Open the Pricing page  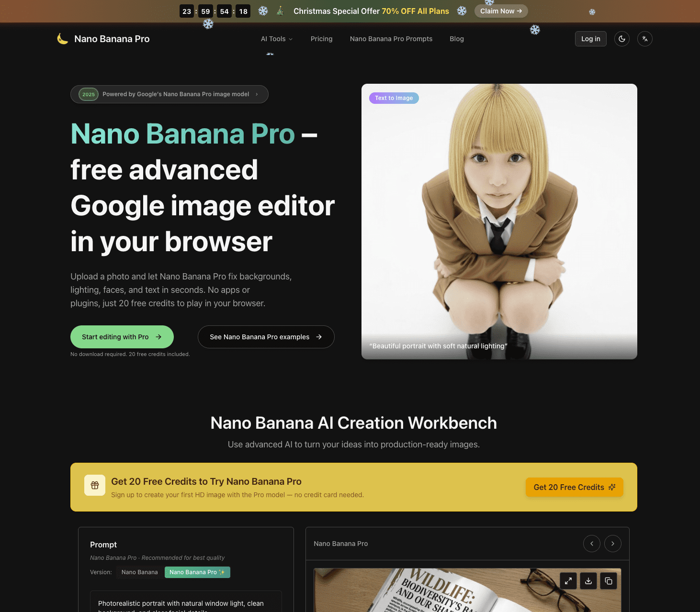tap(321, 39)
